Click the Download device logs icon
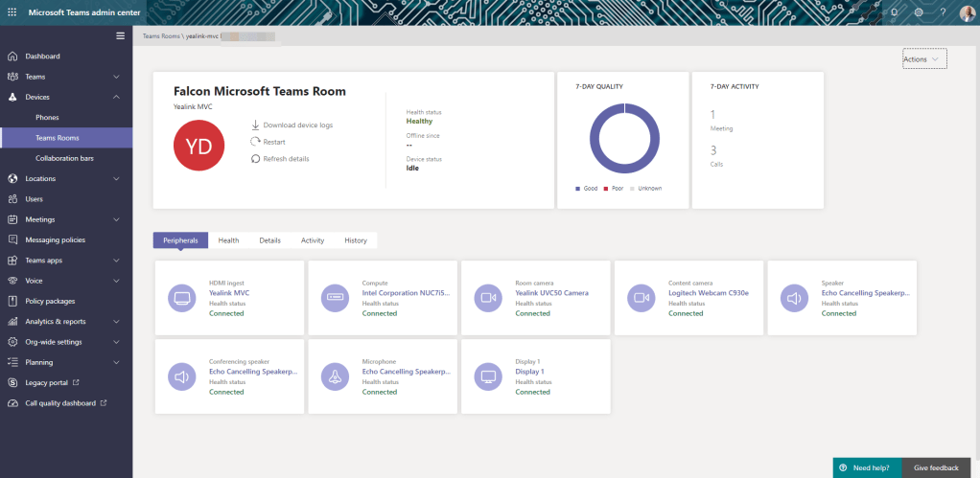Image resolution: width=980 pixels, height=478 pixels. 255,125
